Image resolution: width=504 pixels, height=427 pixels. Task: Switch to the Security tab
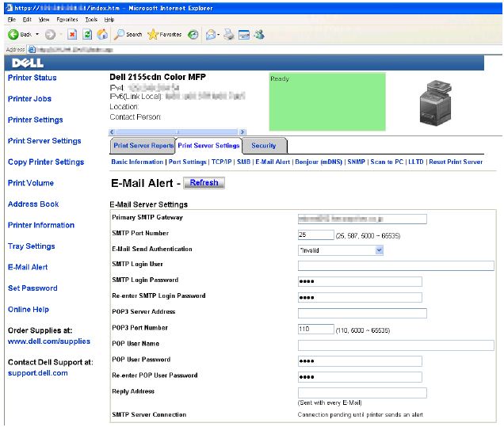(x=264, y=146)
